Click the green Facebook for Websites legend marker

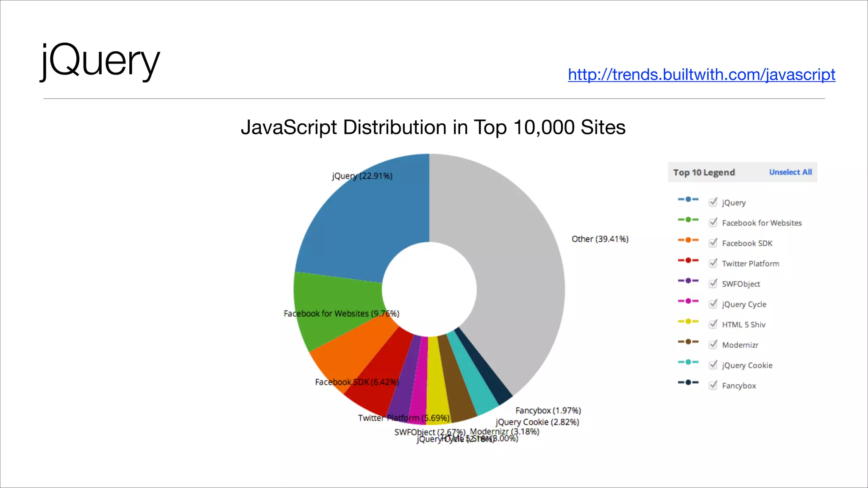click(688, 219)
